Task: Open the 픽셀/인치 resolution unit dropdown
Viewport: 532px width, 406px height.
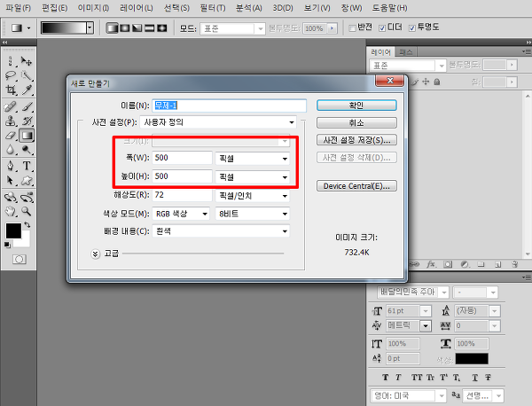Action: [253, 196]
